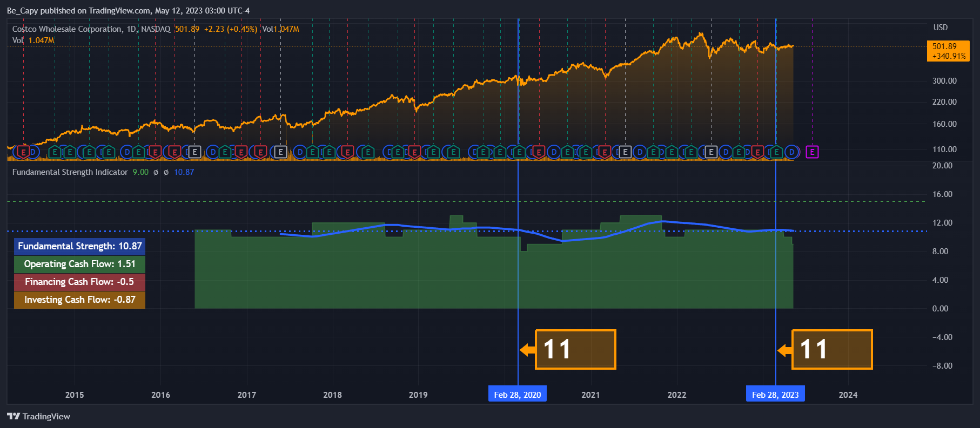Click the 20.00 indicator scale label
Viewport: 980px width, 428px height.
(943, 166)
